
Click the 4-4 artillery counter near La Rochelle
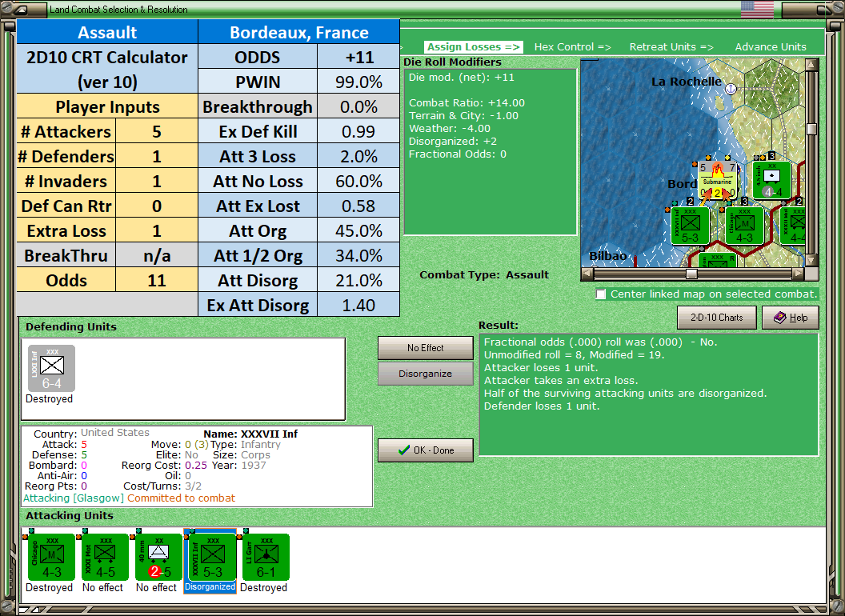(x=771, y=180)
